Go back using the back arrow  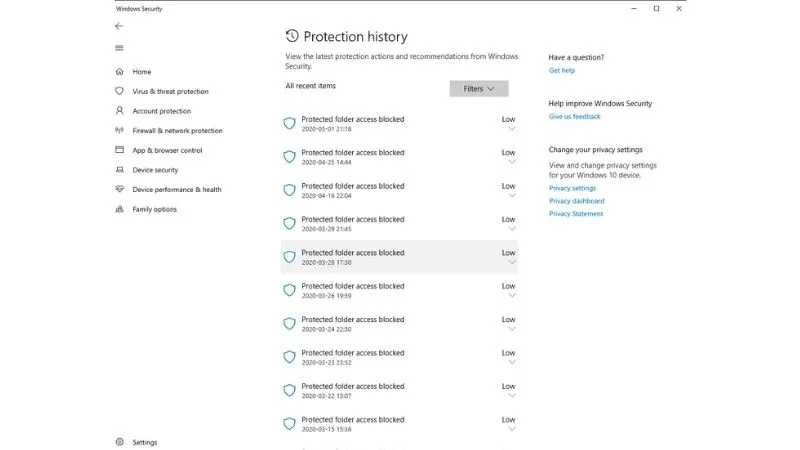click(x=119, y=26)
